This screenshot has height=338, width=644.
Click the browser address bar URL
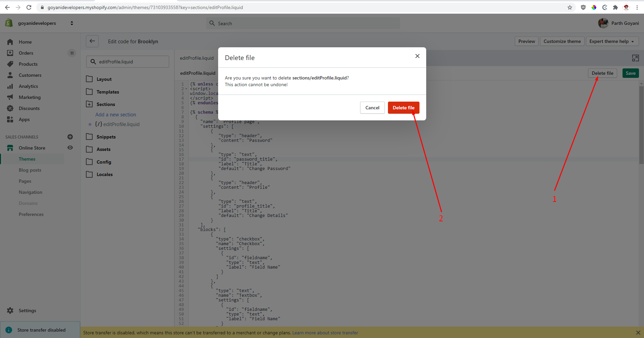[x=145, y=7]
